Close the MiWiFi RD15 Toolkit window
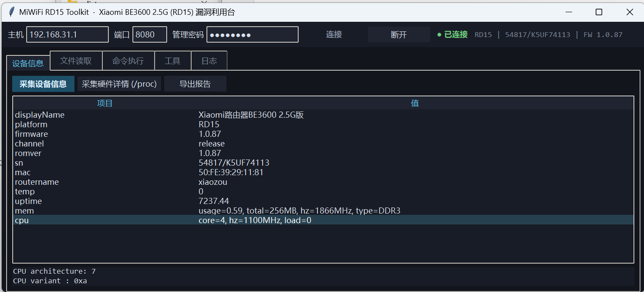The height and width of the screenshot is (292, 644). coord(630,12)
